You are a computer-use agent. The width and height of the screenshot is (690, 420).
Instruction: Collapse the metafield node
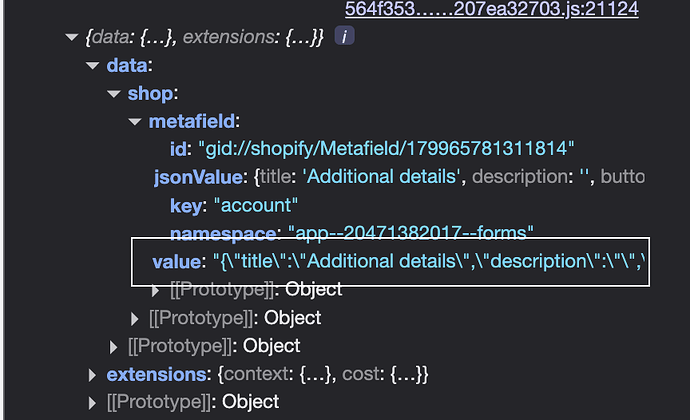tap(135, 122)
